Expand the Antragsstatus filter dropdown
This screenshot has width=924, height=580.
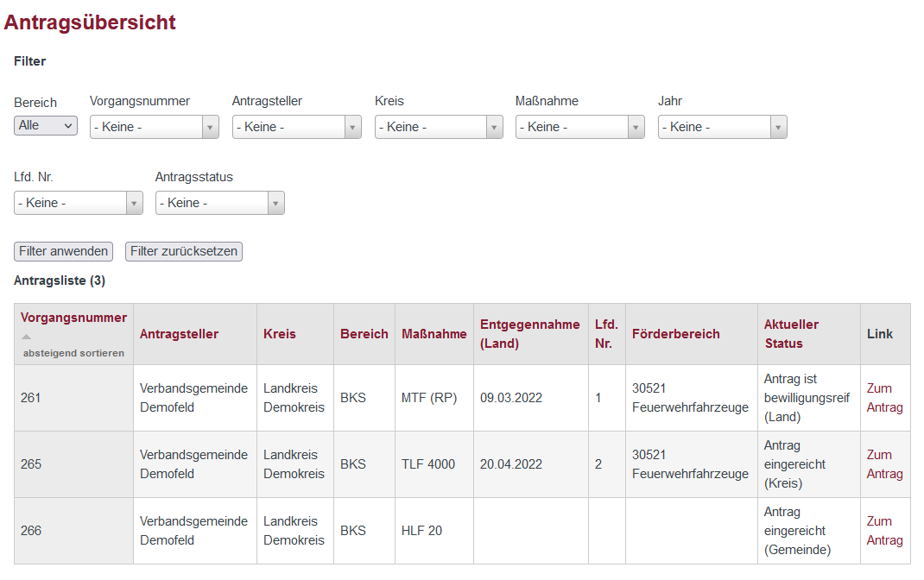pyautogui.click(x=220, y=203)
